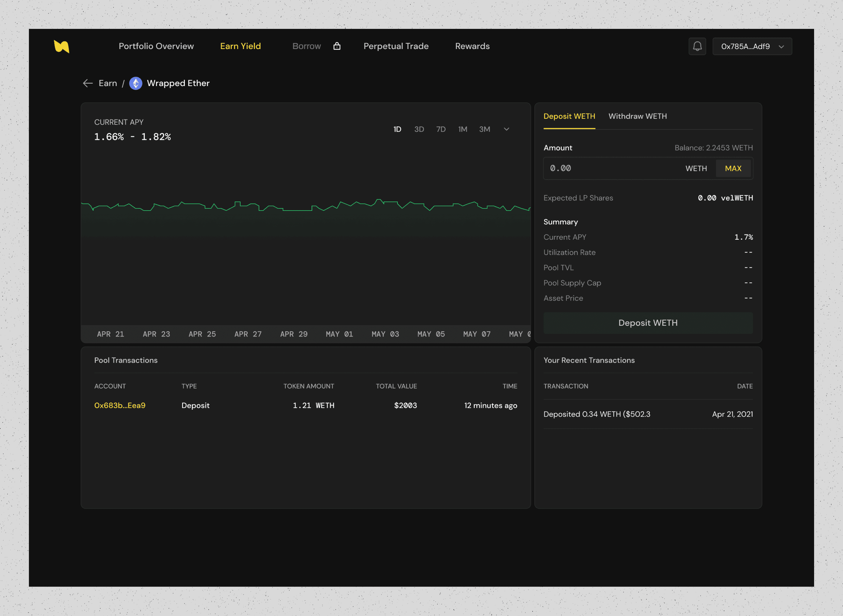Click the lock icon next to Borrow
Image resolution: width=843 pixels, height=616 pixels.
[x=337, y=46]
